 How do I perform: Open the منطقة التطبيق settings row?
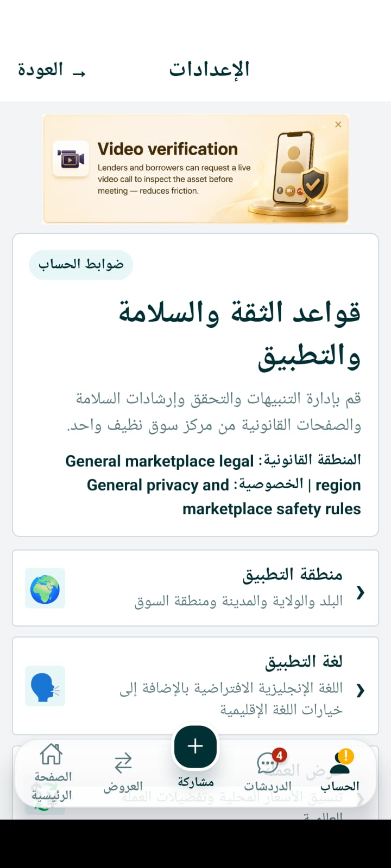coord(195,588)
